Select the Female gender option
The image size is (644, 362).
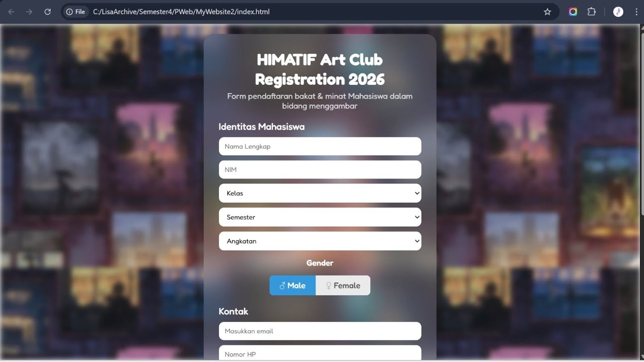click(343, 285)
